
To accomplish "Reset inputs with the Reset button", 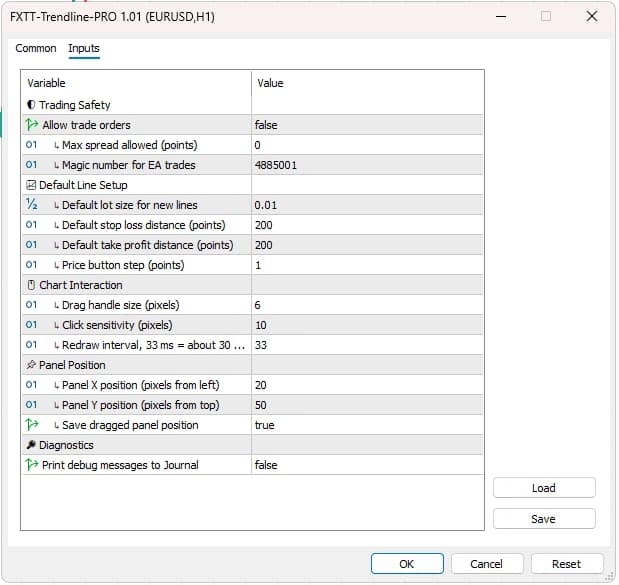I will (566, 564).
